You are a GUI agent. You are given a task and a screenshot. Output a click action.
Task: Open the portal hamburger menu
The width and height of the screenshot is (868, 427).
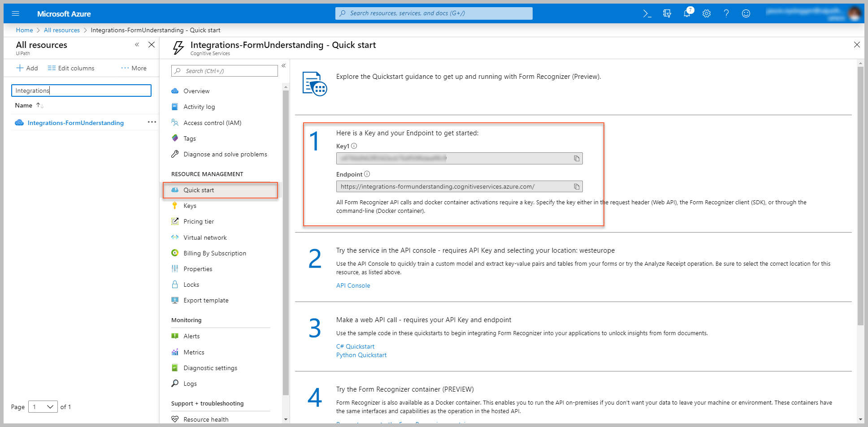point(16,13)
